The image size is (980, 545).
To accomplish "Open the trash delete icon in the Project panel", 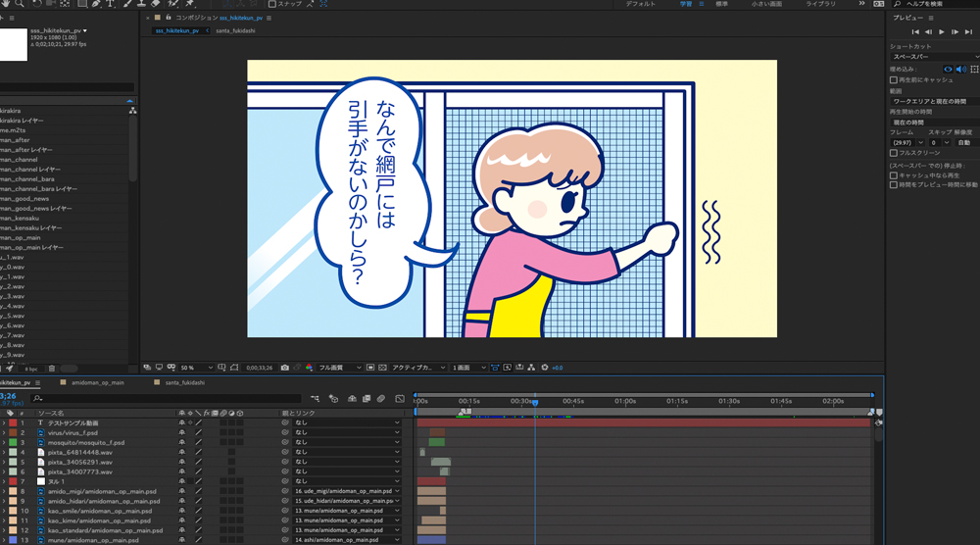I will [51, 369].
